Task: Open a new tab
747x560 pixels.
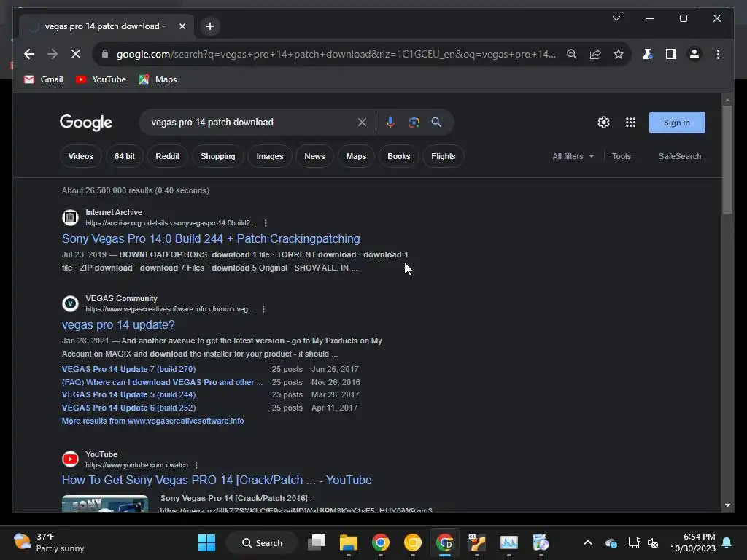Action: pos(210,26)
